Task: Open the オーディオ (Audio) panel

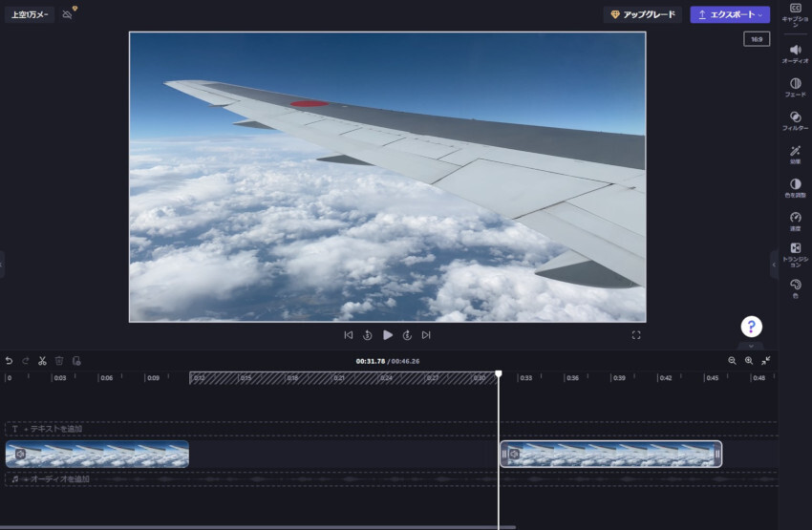Action: [x=795, y=53]
